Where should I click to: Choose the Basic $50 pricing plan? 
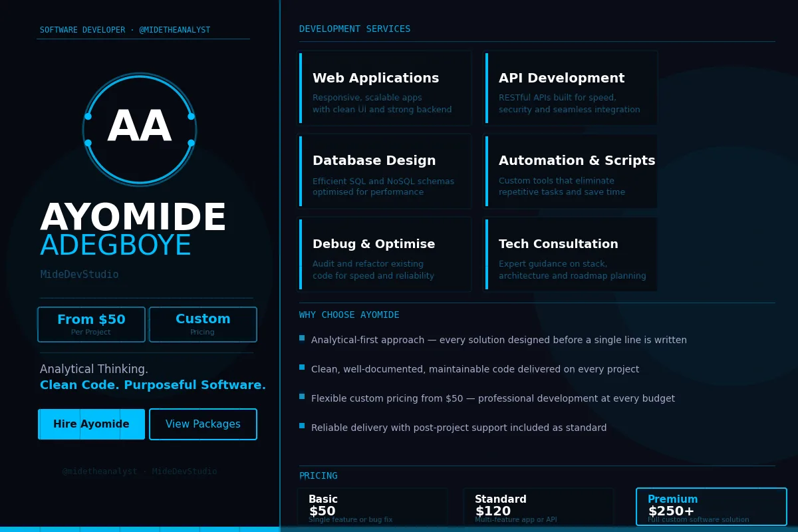click(372, 508)
